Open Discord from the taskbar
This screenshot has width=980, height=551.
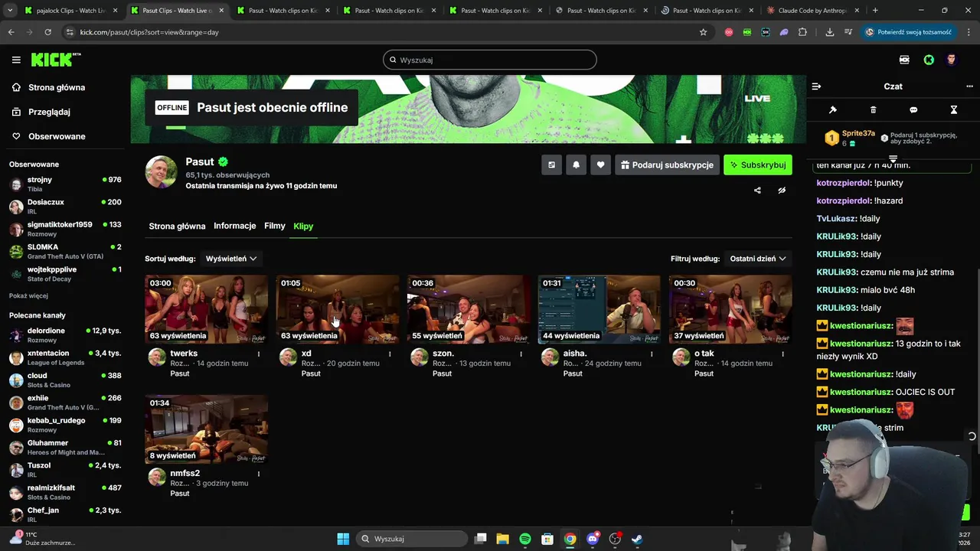point(593,539)
